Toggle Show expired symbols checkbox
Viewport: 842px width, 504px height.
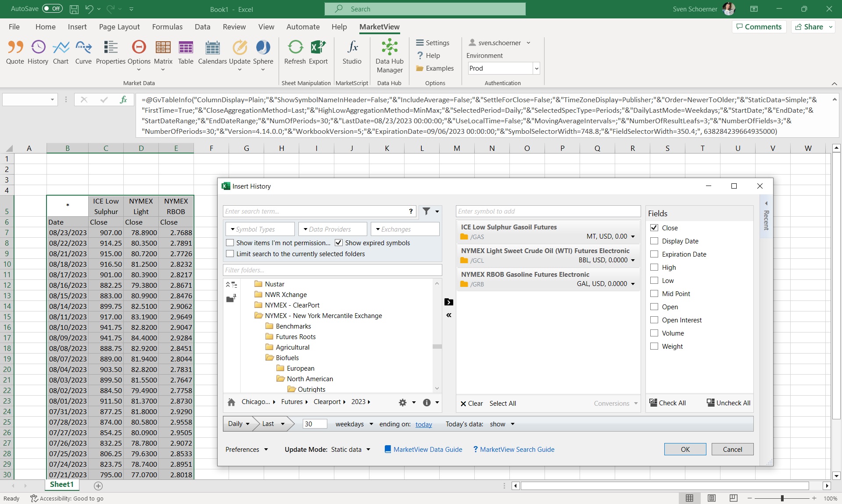pyautogui.click(x=339, y=243)
